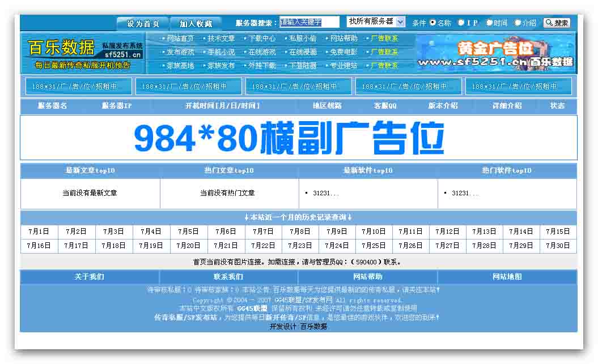The image size is (598, 364).
Task: Open the 下载中心 navigation link
Action: pos(262,39)
